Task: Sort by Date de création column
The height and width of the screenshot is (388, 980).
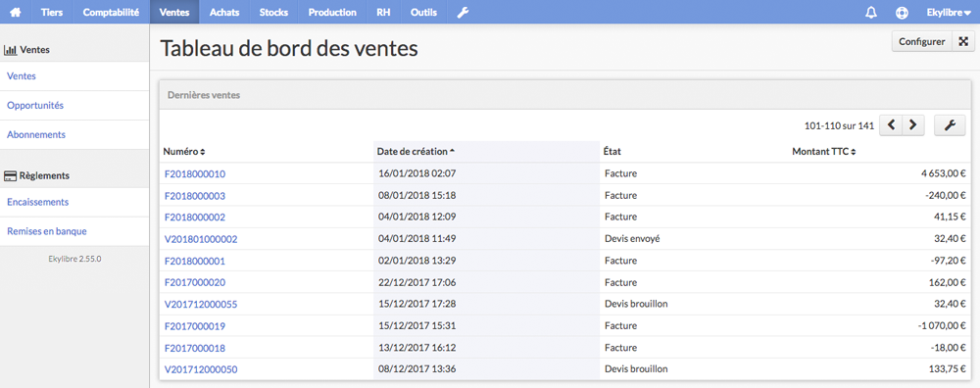Action: pyautogui.click(x=416, y=151)
